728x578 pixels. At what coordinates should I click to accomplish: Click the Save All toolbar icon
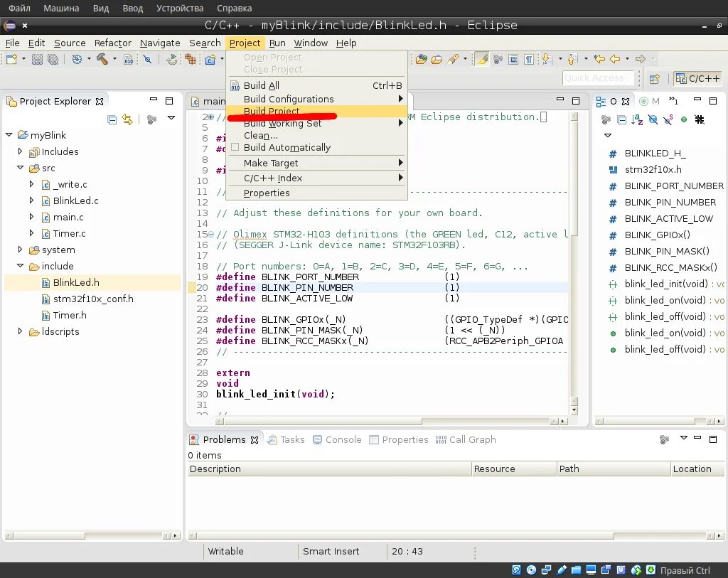(53, 59)
